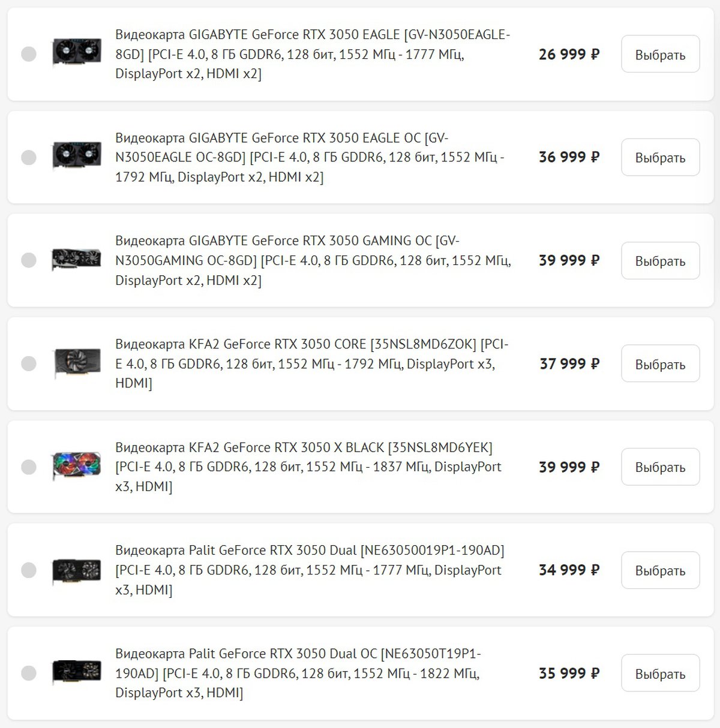The image size is (720, 728).
Task: Select radio button for GIGABYTE RTX 3050 EAGLE
Action: (x=29, y=54)
